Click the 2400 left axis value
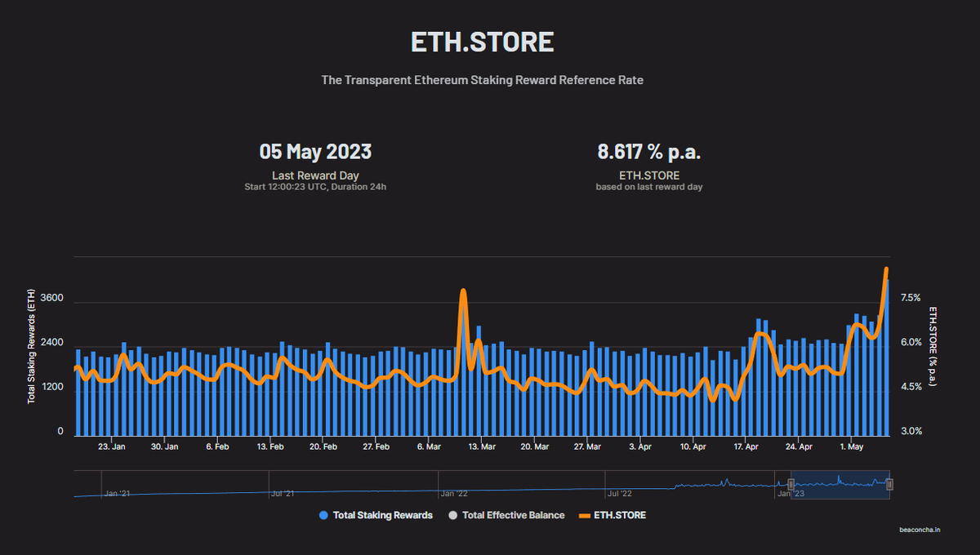The image size is (980, 555). coord(51,343)
